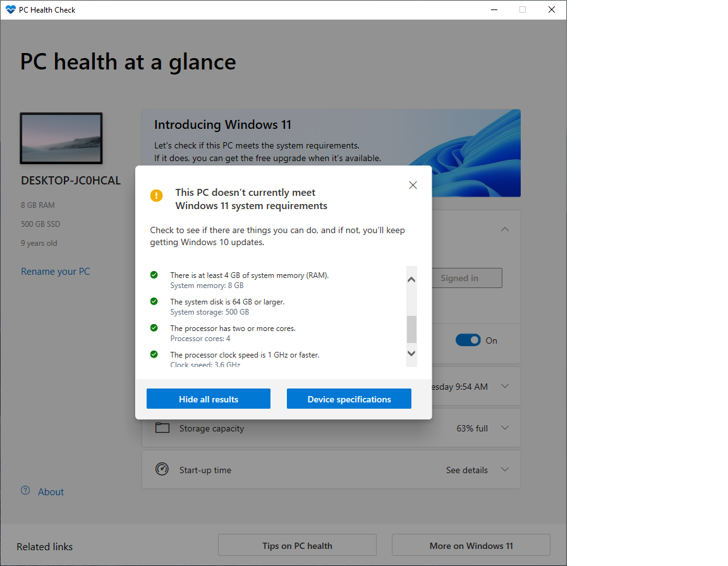
Task: Collapse the top section with the up chevron
Action: pos(505,229)
